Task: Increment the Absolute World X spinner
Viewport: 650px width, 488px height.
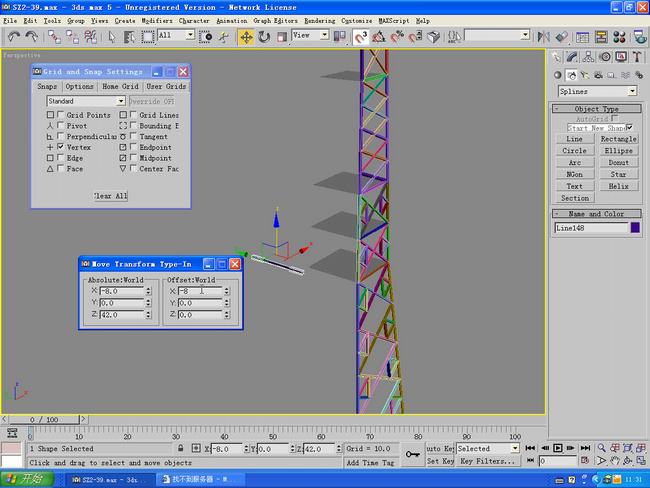Action: coord(148,289)
